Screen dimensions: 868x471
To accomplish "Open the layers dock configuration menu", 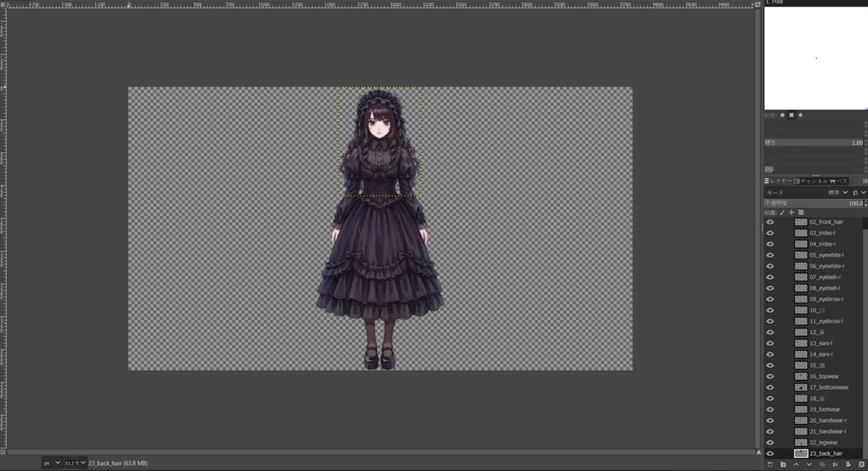I will [864, 181].
